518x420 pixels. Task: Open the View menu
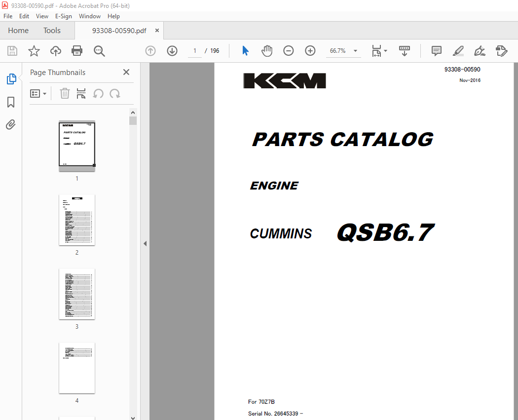coord(42,16)
